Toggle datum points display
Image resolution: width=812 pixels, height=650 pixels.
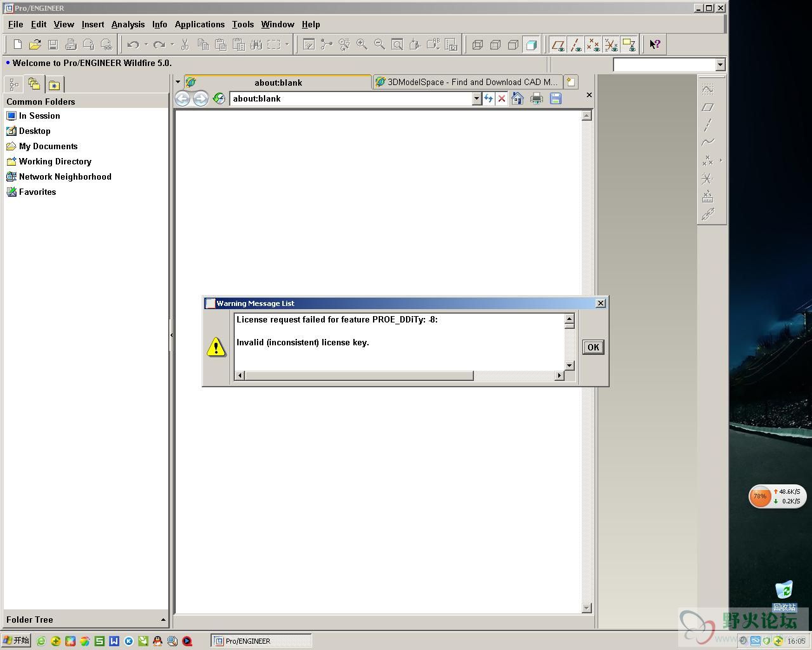pyautogui.click(x=594, y=44)
